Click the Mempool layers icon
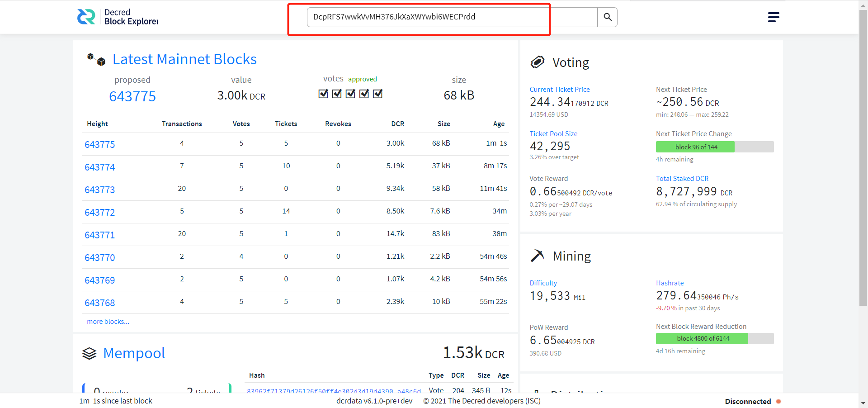The height and width of the screenshot is (408, 868). click(x=90, y=353)
